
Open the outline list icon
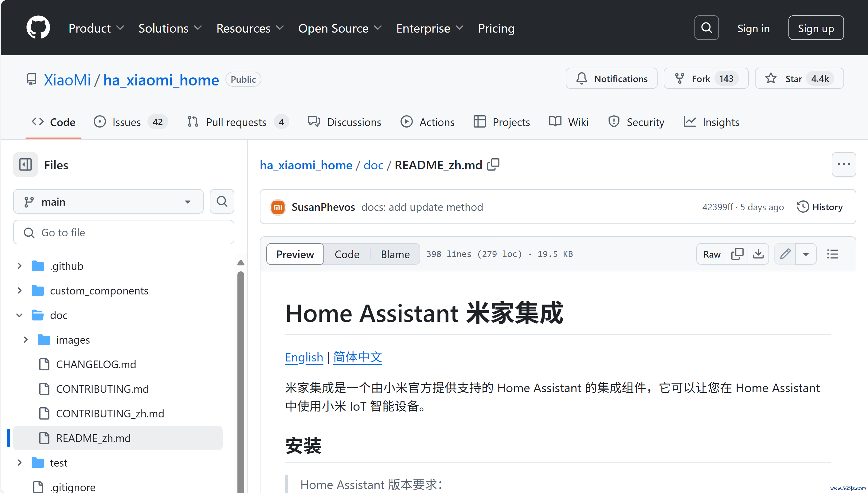(x=832, y=254)
